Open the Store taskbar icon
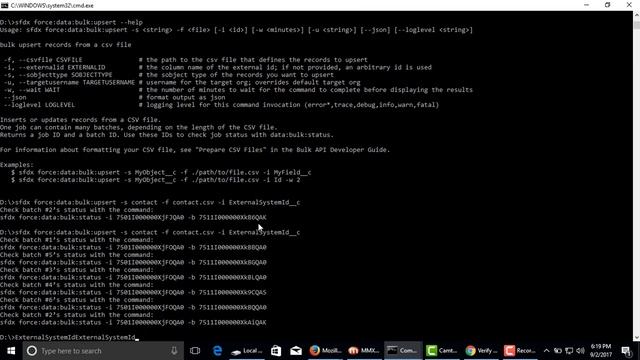640x360 pixels. [276, 351]
